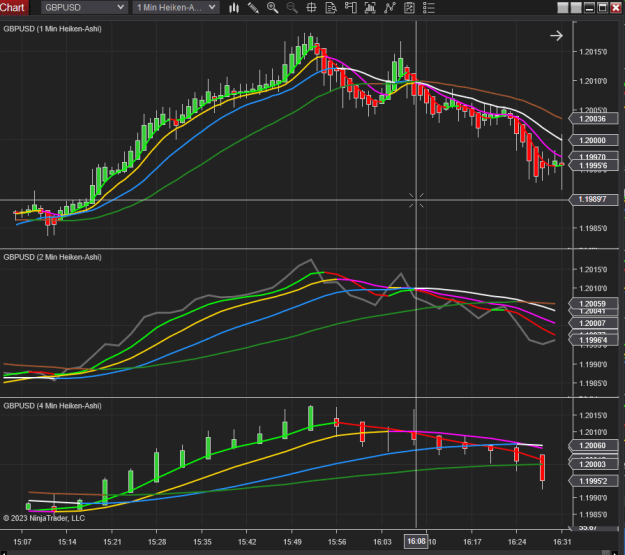625x555 pixels.
Task: Click the GBPUSD (1 Min Heiken-Ashi) panel label
Action: click(x=52, y=29)
